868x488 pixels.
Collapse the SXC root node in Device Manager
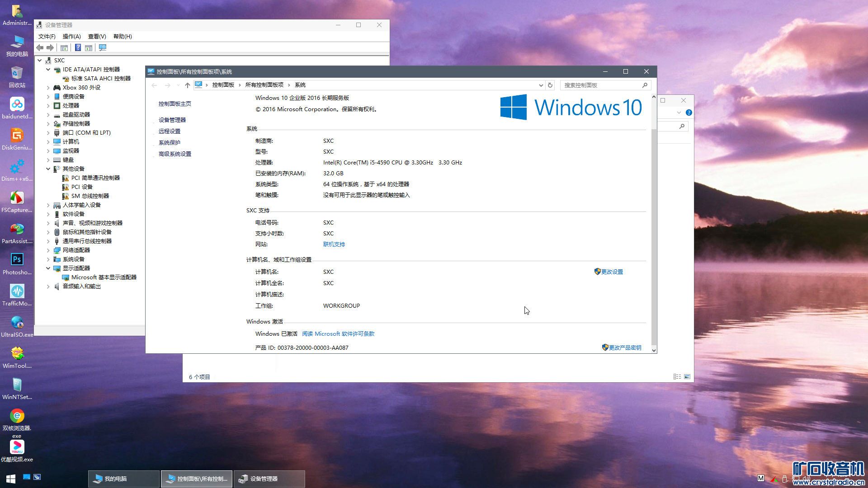pos(40,60)
